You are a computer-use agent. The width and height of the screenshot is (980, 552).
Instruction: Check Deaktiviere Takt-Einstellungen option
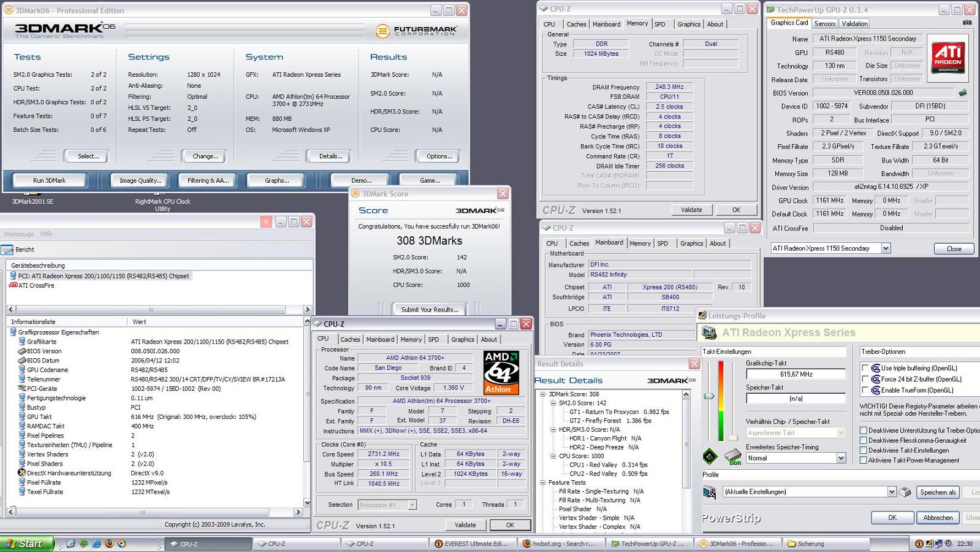click(864, 450)
